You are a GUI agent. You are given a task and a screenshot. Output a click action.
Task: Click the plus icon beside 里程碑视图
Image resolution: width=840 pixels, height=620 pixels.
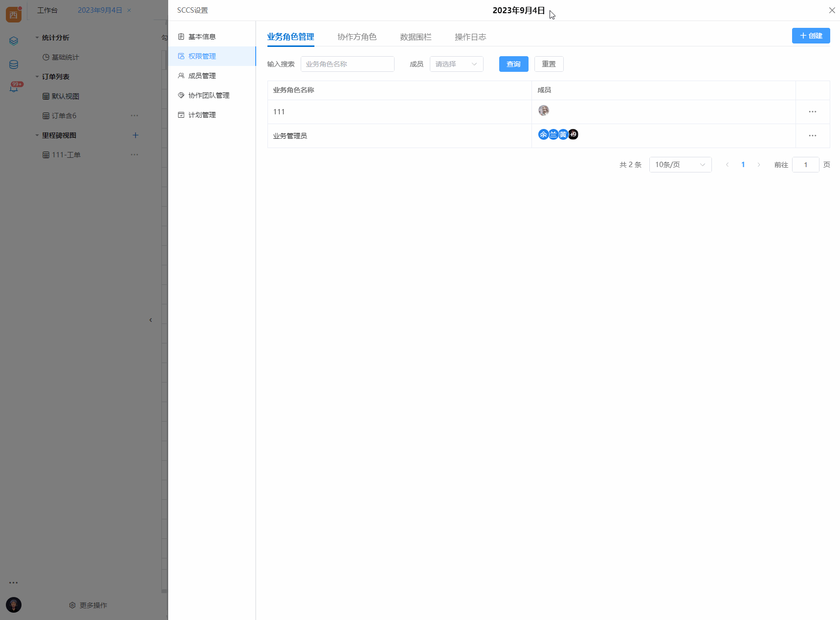[135, 135]
